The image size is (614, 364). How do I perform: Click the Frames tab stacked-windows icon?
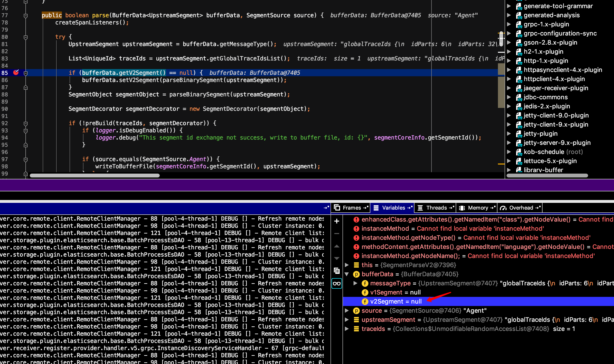click(337, 208)
